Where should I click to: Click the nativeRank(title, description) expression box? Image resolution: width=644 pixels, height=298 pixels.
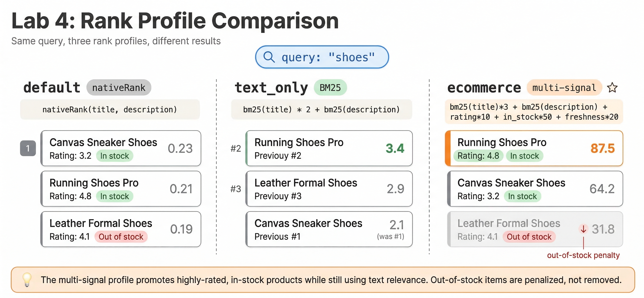tap(110, 109)
